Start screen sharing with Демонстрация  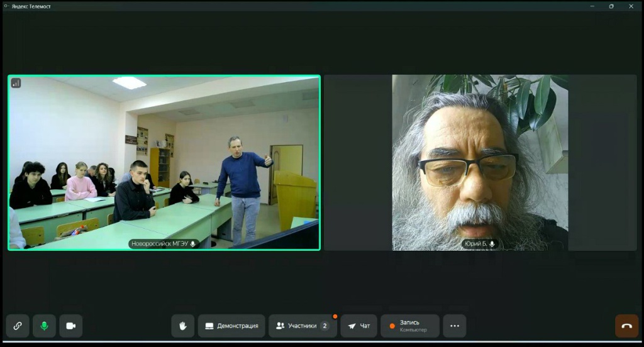(x=231, y=326)
